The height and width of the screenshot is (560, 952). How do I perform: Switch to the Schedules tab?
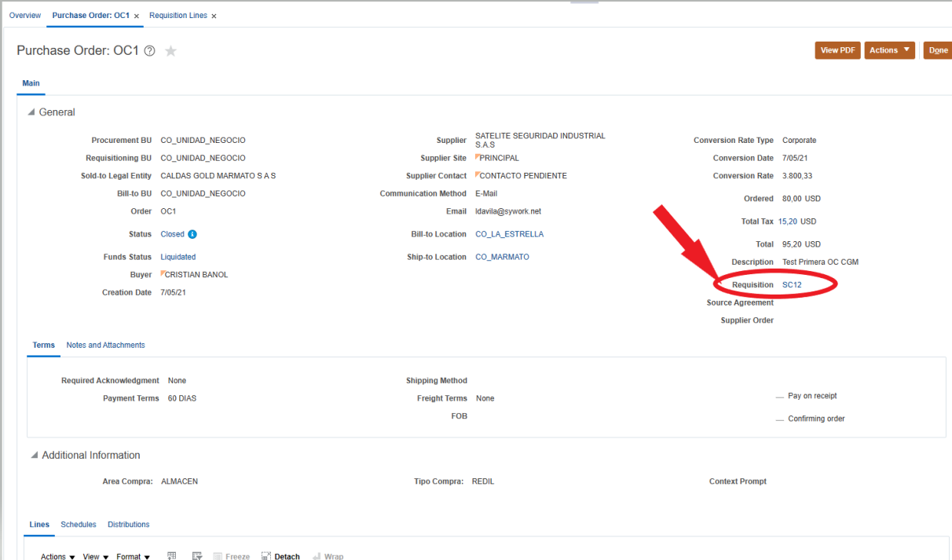[78, 525]
